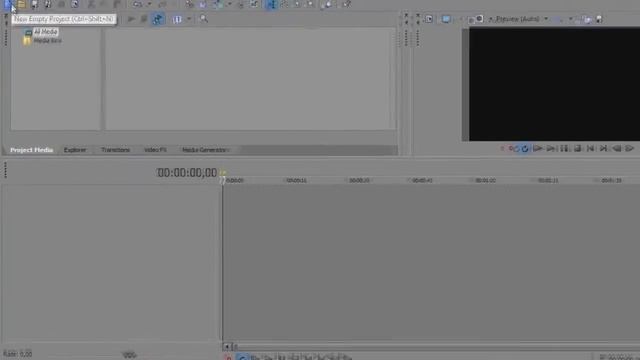This screenshot has width=640, height=360.
Task: Click Play in preview transport
Action: coord(551,149)
